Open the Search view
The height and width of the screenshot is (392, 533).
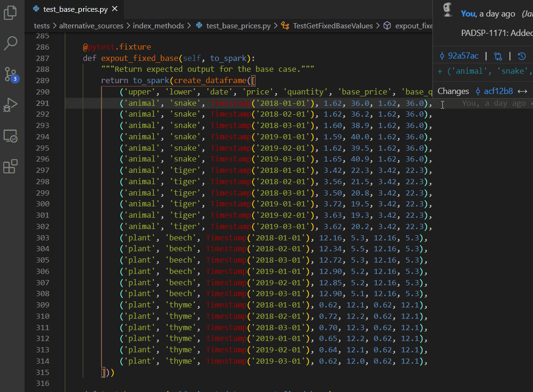[x=10, y=43]
